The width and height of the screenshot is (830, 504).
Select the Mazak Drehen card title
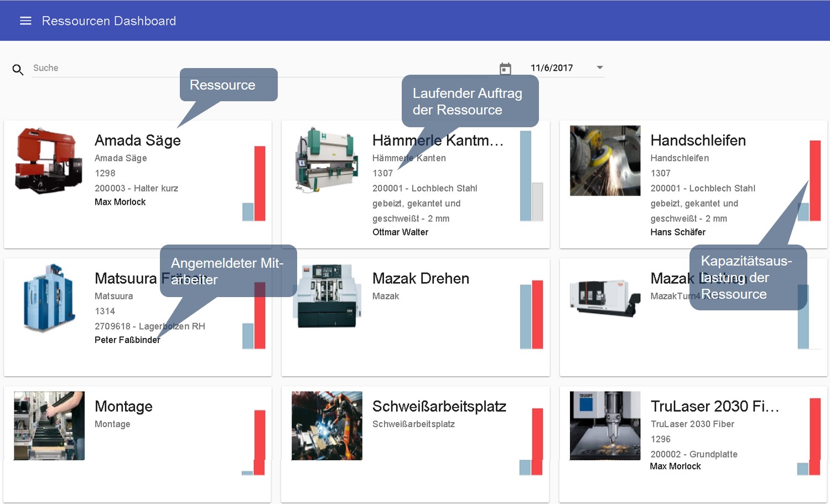[x=421, y=278]
